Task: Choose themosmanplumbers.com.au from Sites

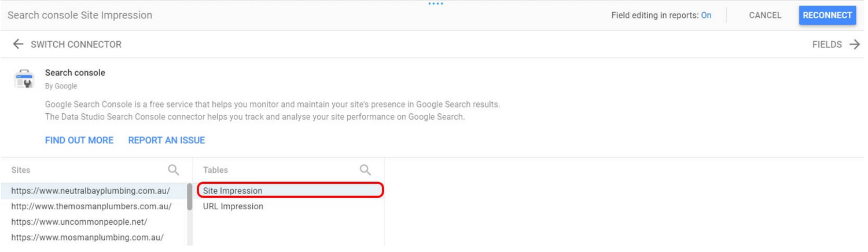Action: click(93, 206)
